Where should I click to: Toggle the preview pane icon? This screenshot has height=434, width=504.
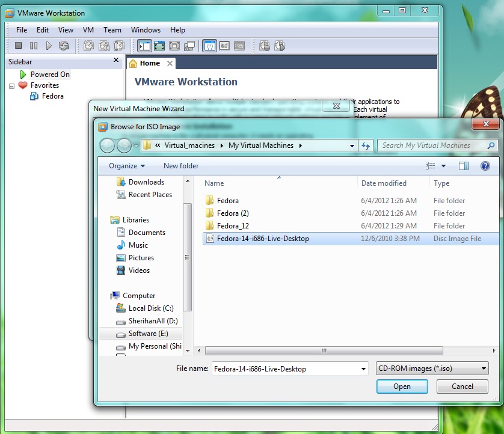pos(464,166)
